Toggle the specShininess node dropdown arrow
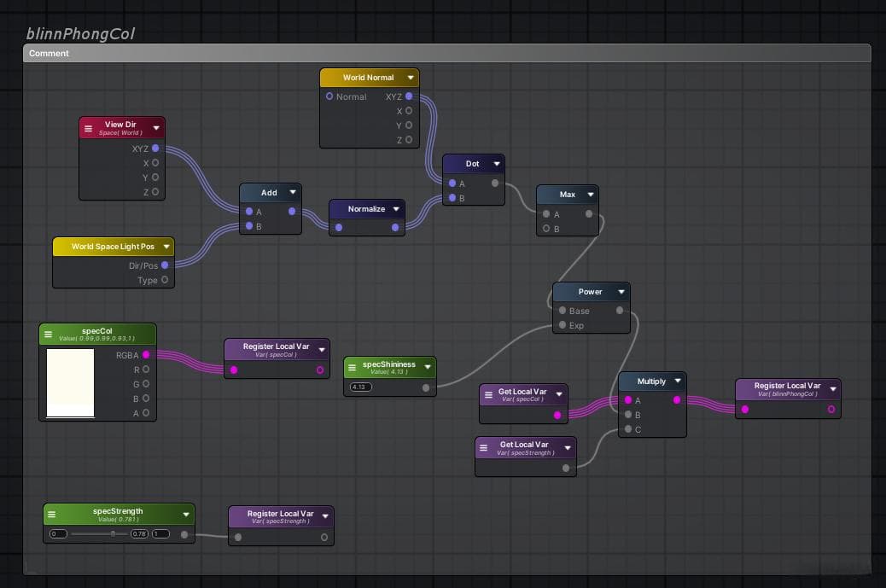Viewport: 886px width, 588px height. (428, 367)
